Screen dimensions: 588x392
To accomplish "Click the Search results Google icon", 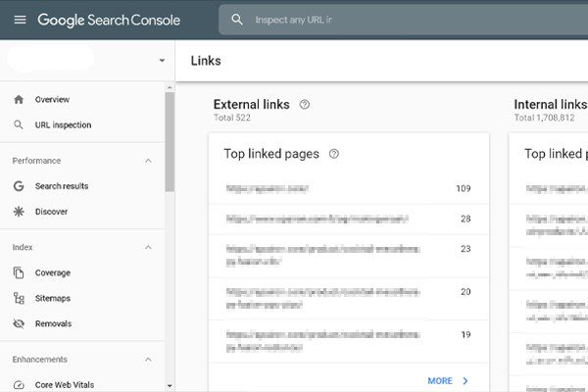I will (x=19, y=186).
